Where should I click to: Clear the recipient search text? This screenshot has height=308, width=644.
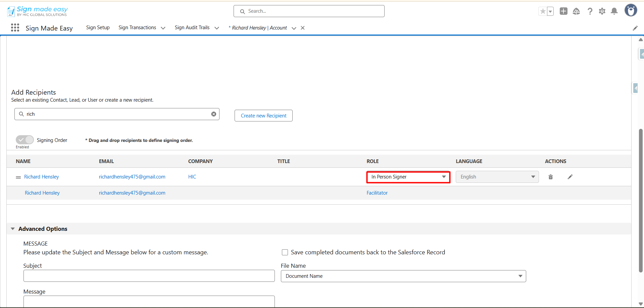click(x=213, y=114)
